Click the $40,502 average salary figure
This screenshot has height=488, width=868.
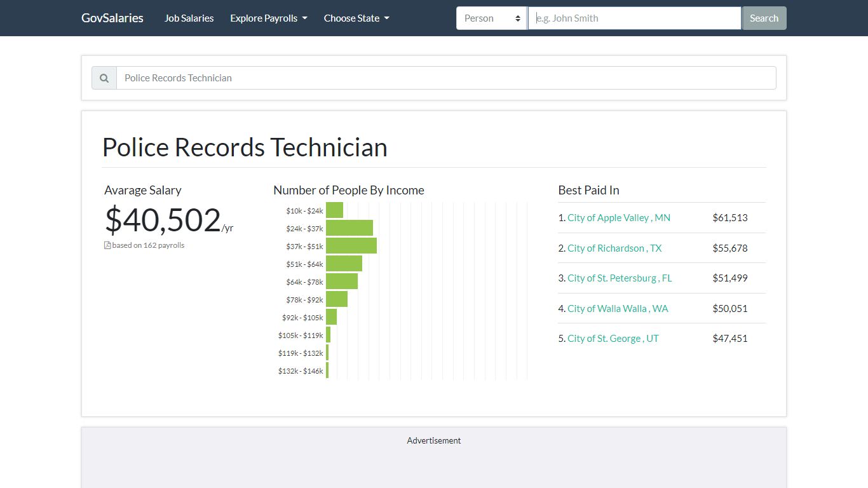[x=163, y=220]
